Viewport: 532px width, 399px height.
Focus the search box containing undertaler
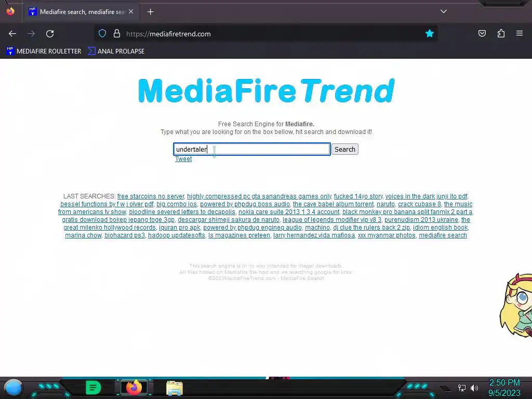click(x=252, y=149)
